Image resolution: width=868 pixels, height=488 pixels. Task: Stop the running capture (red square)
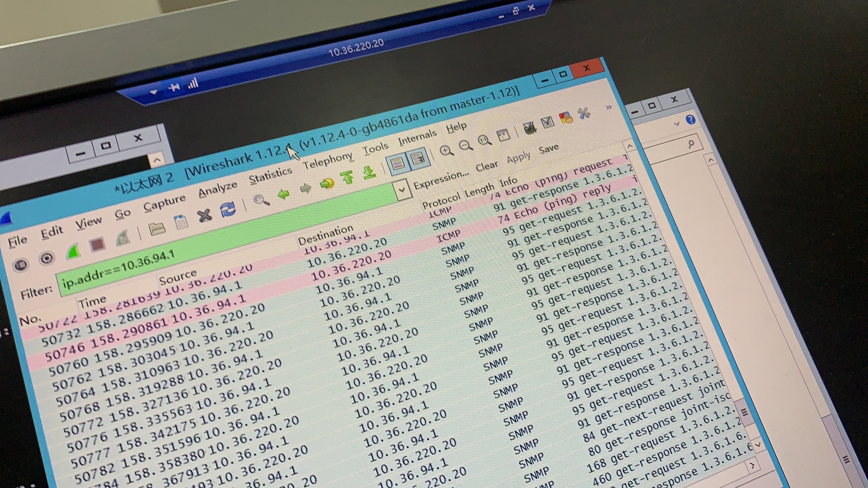point(97,244)
